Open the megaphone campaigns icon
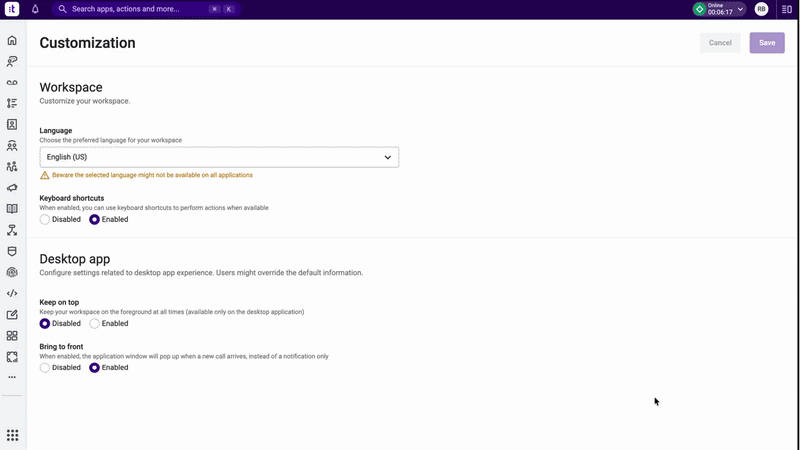Screen dimensions: 800x450 12,188
